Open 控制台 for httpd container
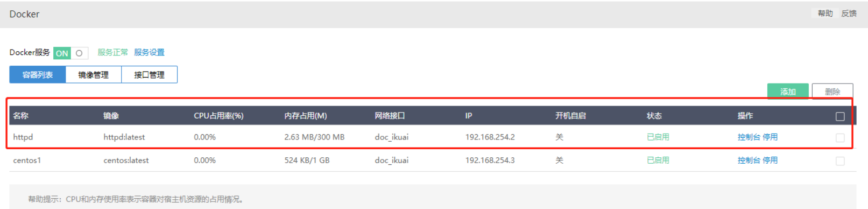The height and width of the screenshot is (209, 868). click(x=749, y=137)
